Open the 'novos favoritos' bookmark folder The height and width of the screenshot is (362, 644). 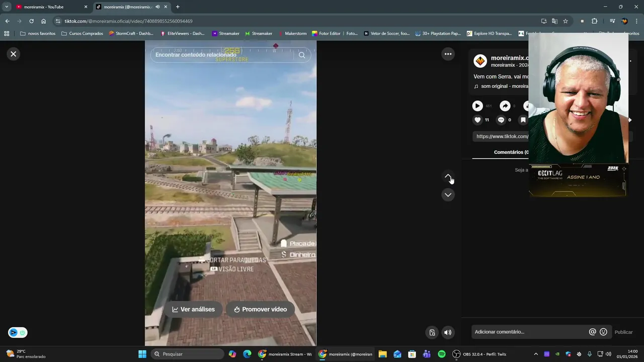point(38,34)
